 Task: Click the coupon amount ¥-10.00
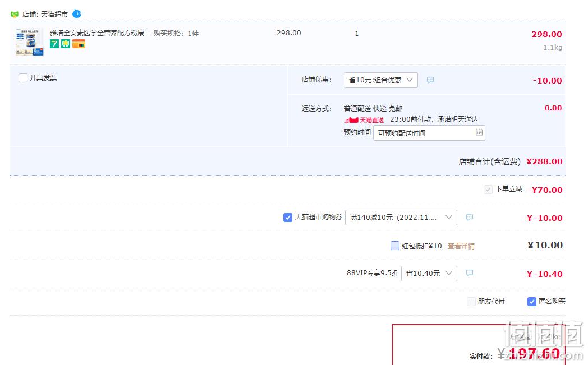coord(544,218)
